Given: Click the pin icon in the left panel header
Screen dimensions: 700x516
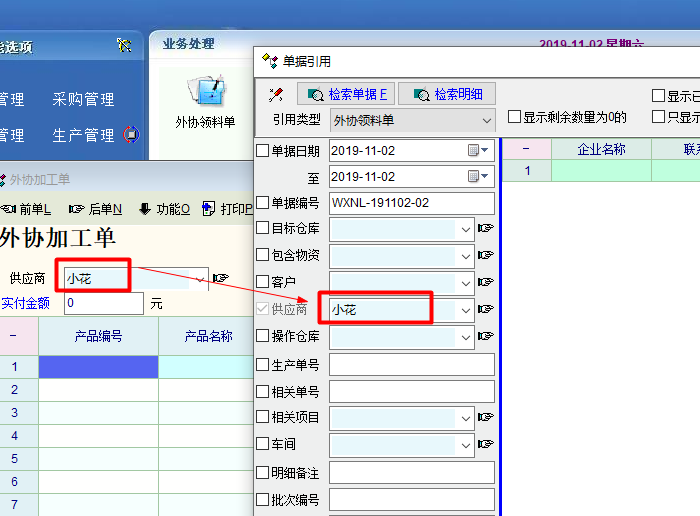Looking at the screenshot, I should [x=124, y=46].
